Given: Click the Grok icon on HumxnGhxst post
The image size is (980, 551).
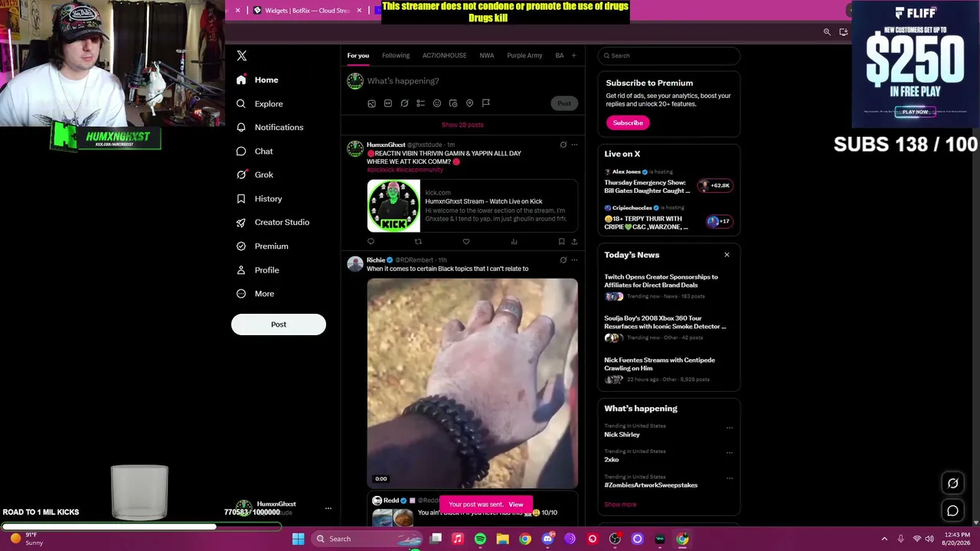Looking at the screenshot, I should 563,145.
